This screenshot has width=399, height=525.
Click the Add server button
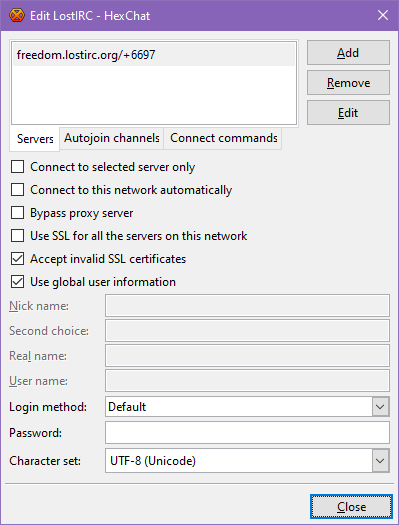click(348, 53)
